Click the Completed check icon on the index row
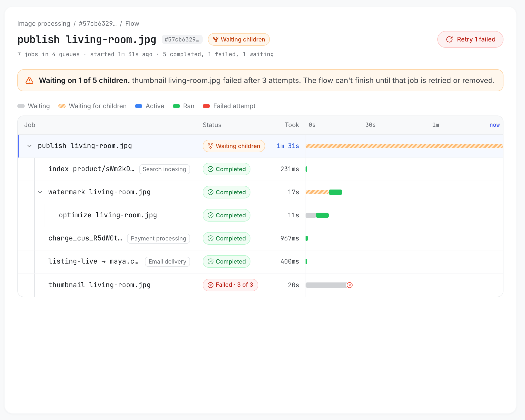Viewport: 525px width, 420px height. (211, 169)
